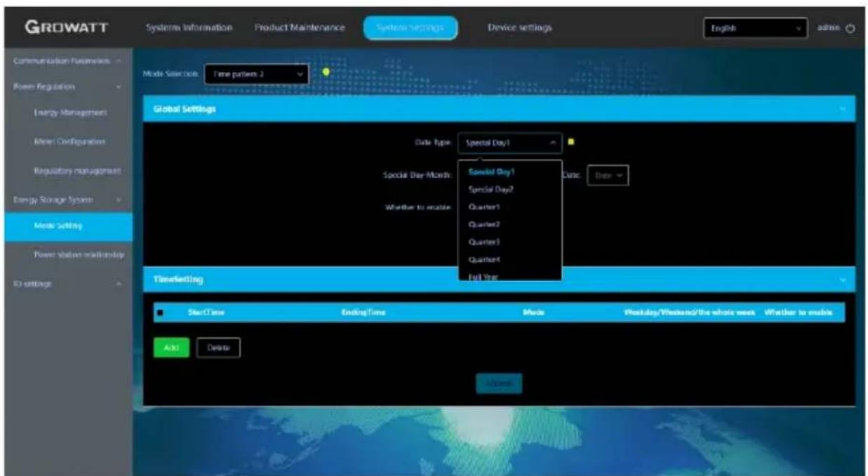The image size is (868, 476).
Task: Select Quarter3 from the Date Type list
Action: coord(509,243)
